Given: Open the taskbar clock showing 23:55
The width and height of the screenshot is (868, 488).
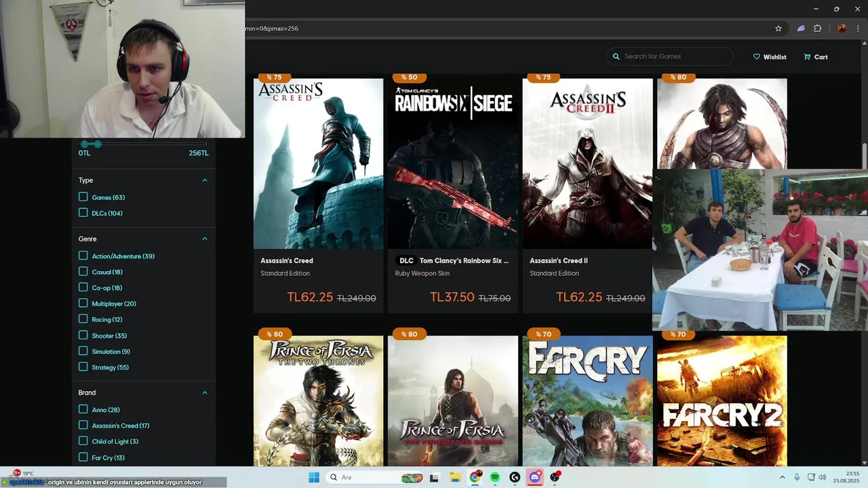Looking at the screenshot, I should [x=846, y=477].
